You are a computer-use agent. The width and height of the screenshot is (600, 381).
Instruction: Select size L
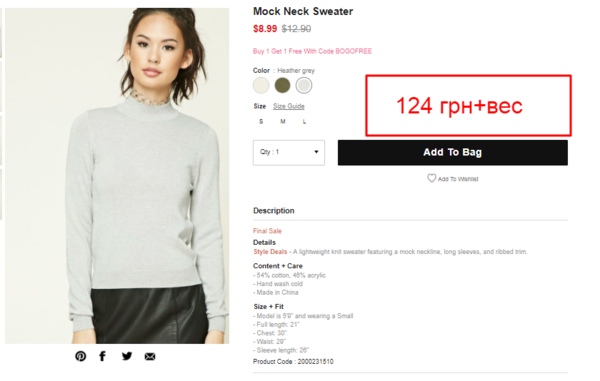[304, 121]
